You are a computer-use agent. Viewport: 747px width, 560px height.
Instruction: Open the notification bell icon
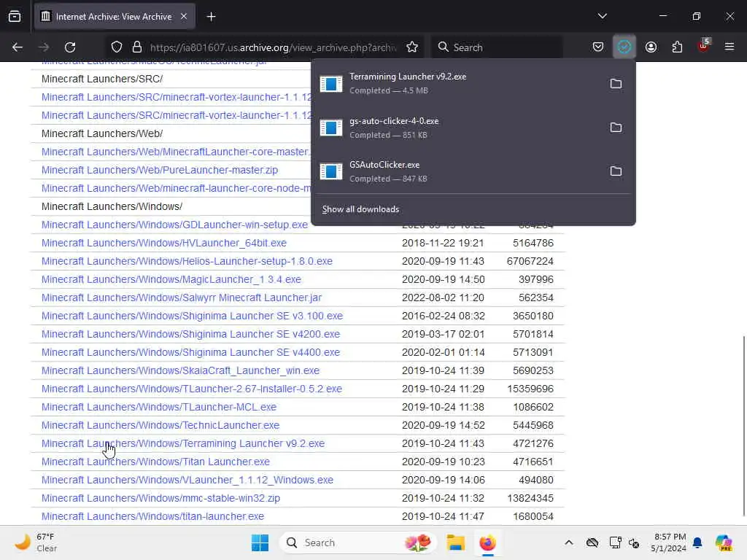tap(697, 542)
